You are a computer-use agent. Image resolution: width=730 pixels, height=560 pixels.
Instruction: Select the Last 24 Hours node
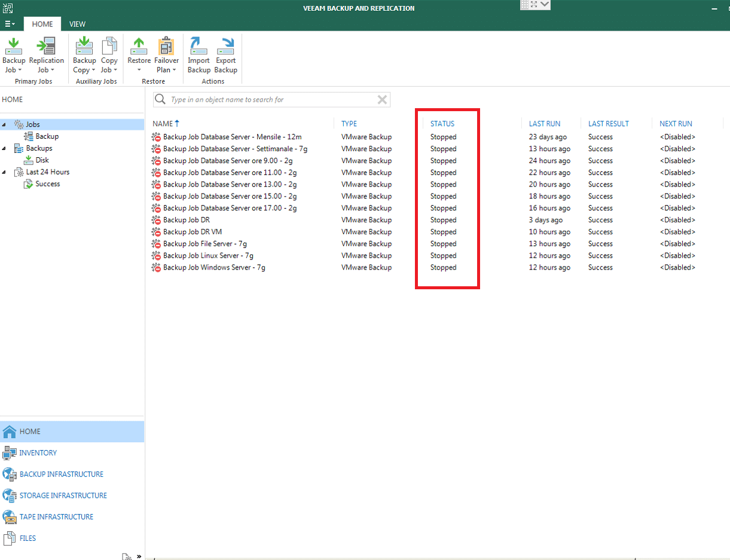tap(47, 172)
